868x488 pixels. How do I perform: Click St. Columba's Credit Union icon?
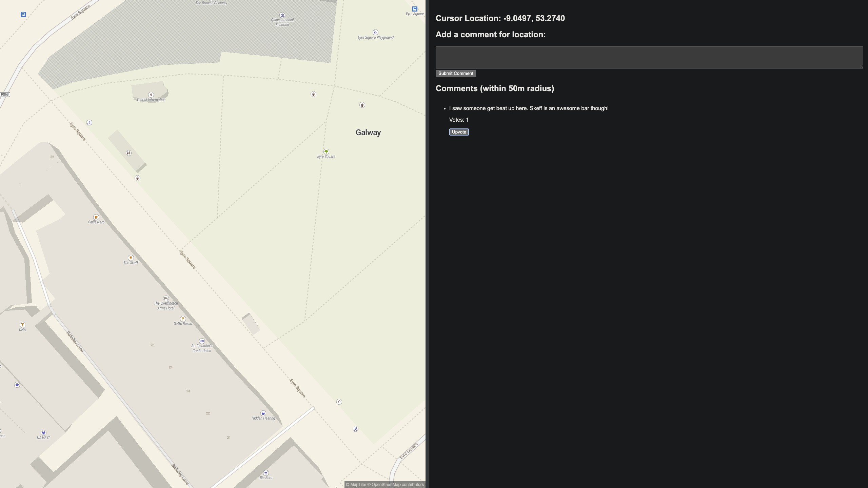point(202,341)
